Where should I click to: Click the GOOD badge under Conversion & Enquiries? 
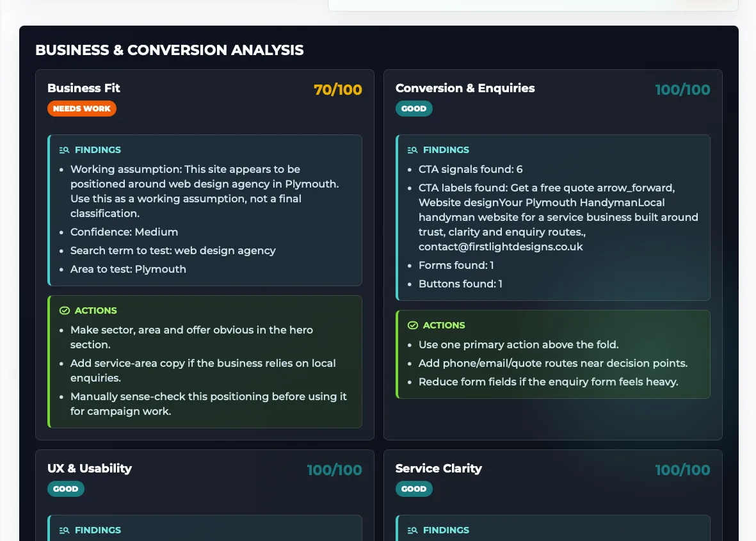pyautogui.click(x=414, y=108)
